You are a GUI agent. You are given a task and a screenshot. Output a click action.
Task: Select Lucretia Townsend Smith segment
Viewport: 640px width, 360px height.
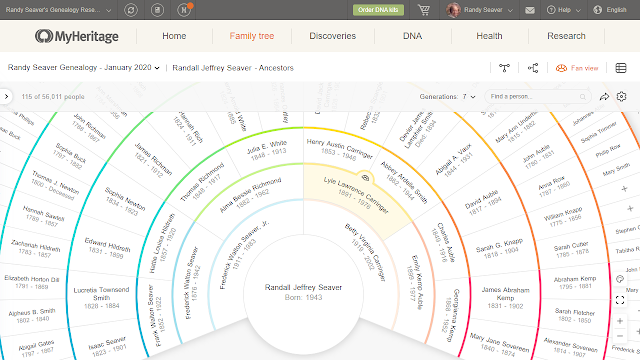pyautogui.click(x=101, y=298)
